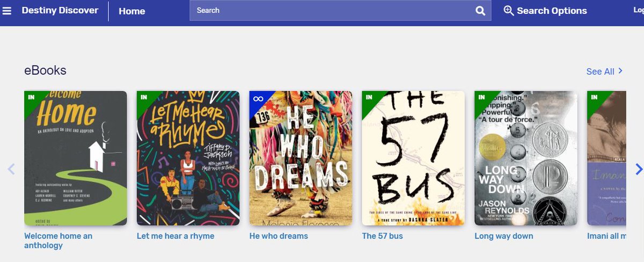Click the magnifying glass search icon
This screenshot has width=644, height=262.
coord(480,11)
